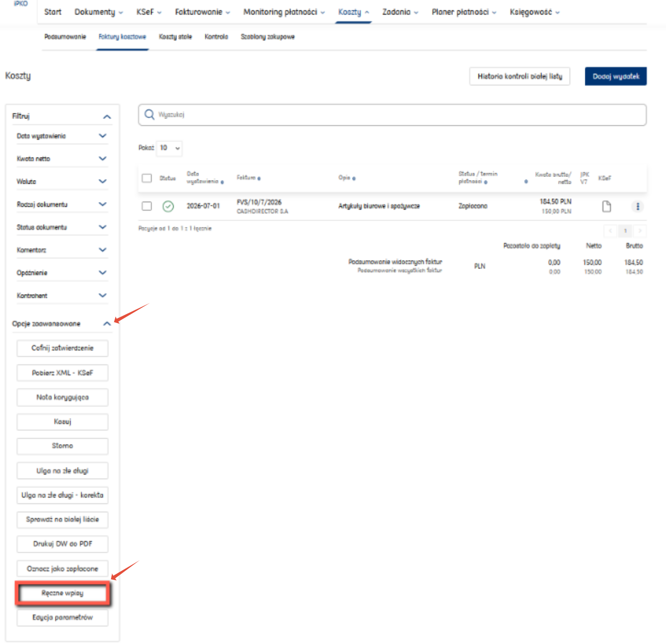Click Sprawdź na białej liście button
The height and width of the screenshot is (644, 666).
(62, 519)
